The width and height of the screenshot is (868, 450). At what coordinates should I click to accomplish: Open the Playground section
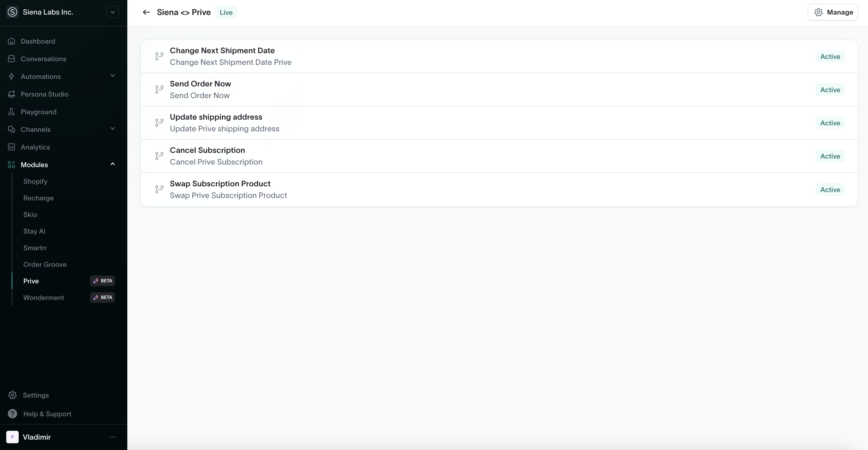(x=38, y=112)
